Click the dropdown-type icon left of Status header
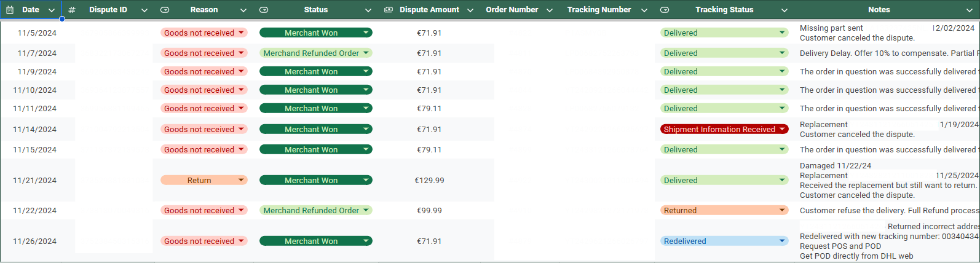 coord(264,10)
